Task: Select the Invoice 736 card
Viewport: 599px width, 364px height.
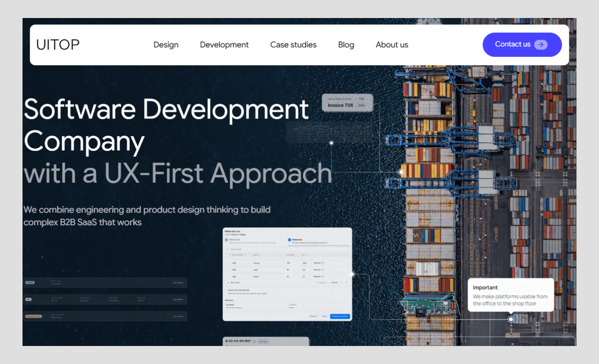Action: [347, 103]
